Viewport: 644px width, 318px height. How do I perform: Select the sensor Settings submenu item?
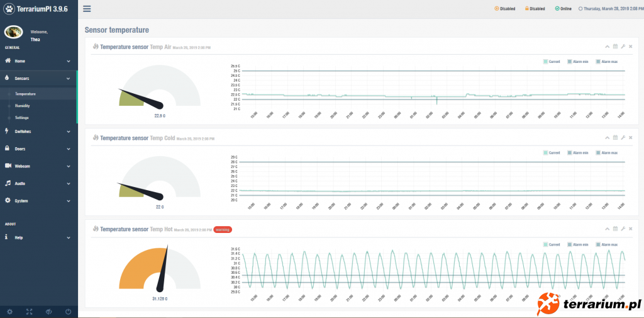22,118
